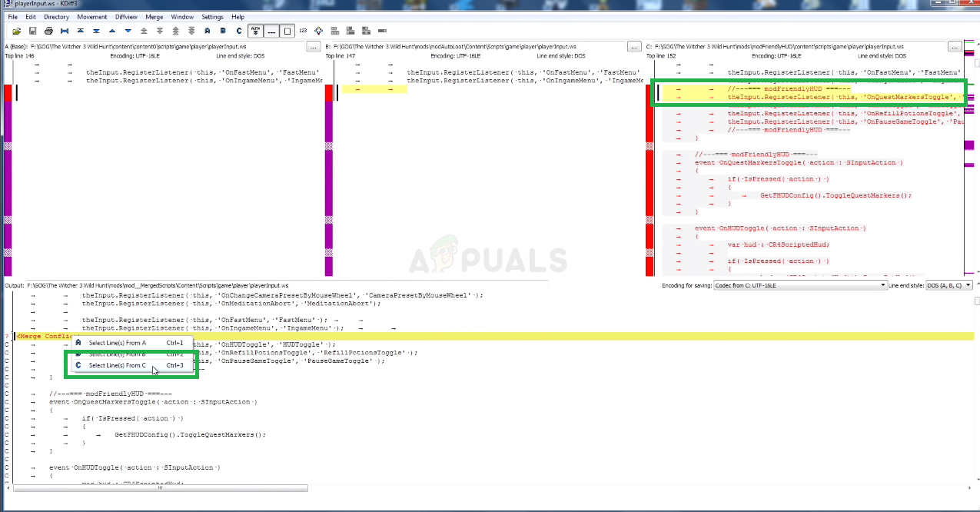The width and height of the screenshot is (980, 512).
Task: Click the output pane horizontal scrollbar
Action: click(159, 487)
